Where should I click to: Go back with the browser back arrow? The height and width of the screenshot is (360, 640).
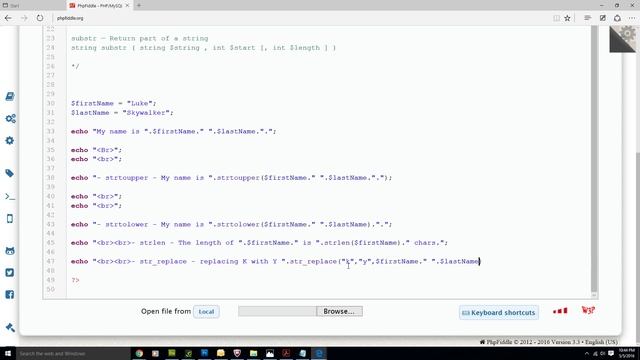8,18
